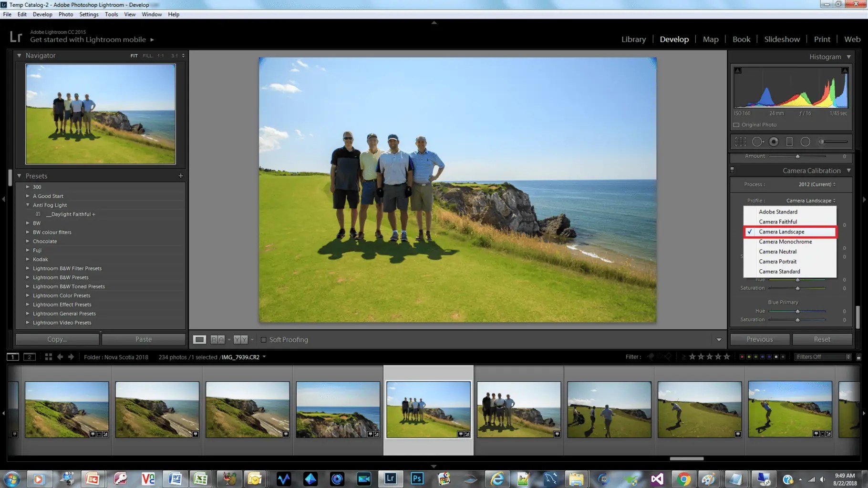Image resolution: width=868 pixels, height=488 pixels.
Task: Open the Profile dropdown showing Camera Landscape
Action: [x=810, y=200]
